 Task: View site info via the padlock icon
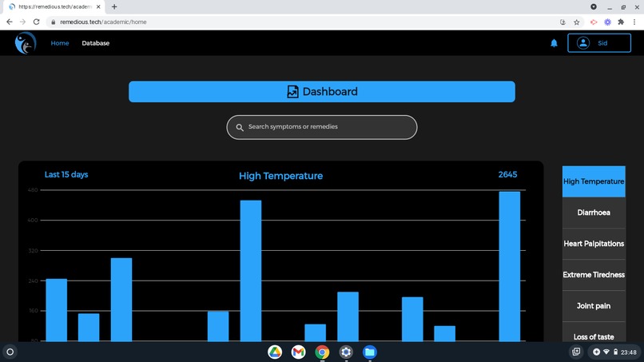(x=53, y=22)
